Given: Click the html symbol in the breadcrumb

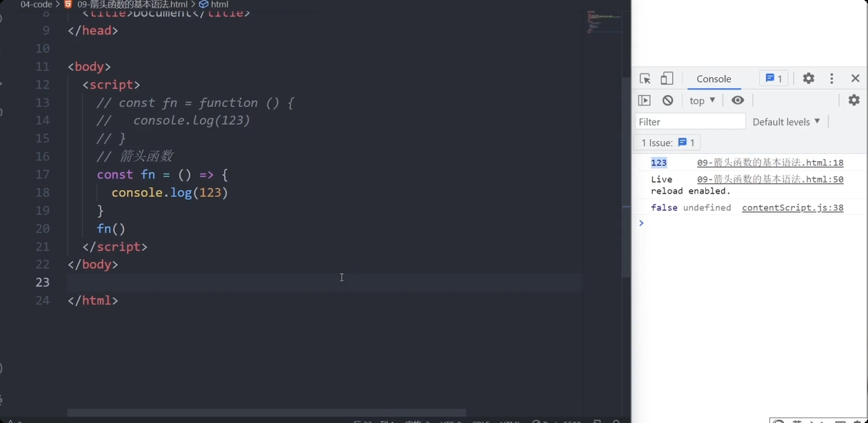Looking at the screenshot, I should 214,4.
